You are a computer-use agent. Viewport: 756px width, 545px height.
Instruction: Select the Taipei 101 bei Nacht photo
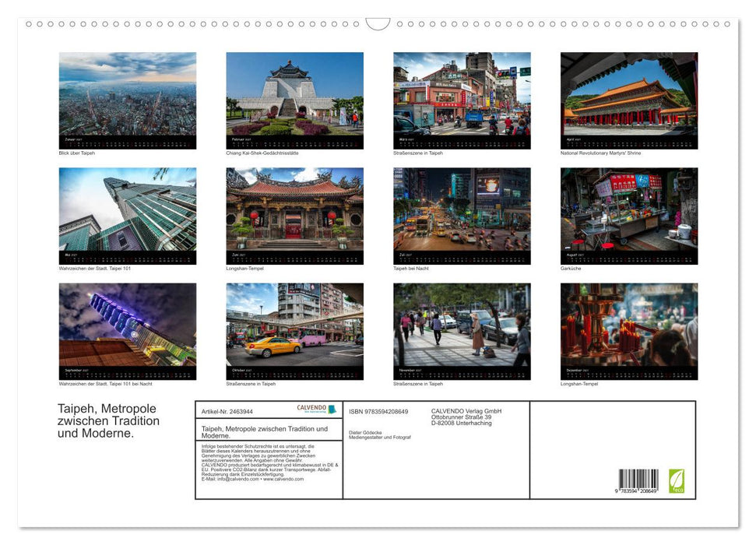coord(127,325)
